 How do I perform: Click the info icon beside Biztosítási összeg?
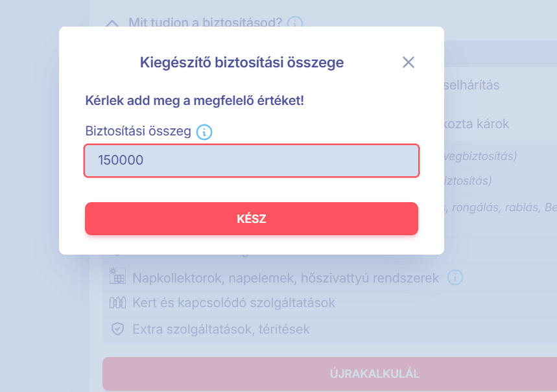pos(204,132)
